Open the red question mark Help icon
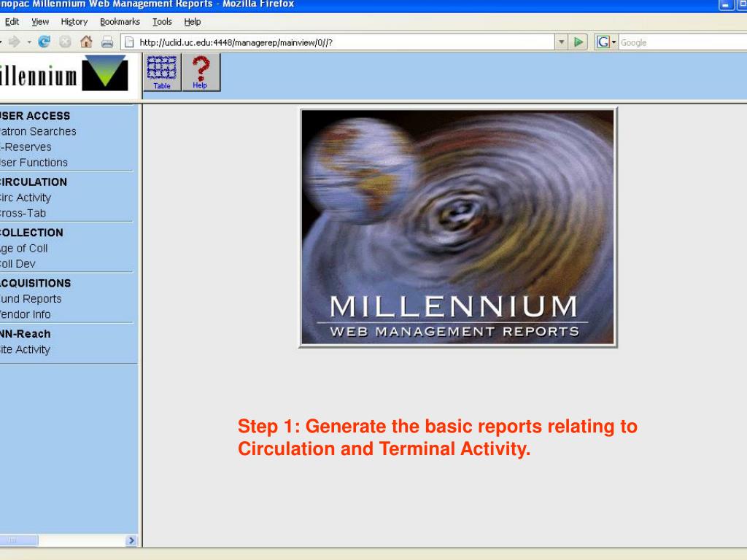The image size is (747, 560). click(x=201, y=72)
